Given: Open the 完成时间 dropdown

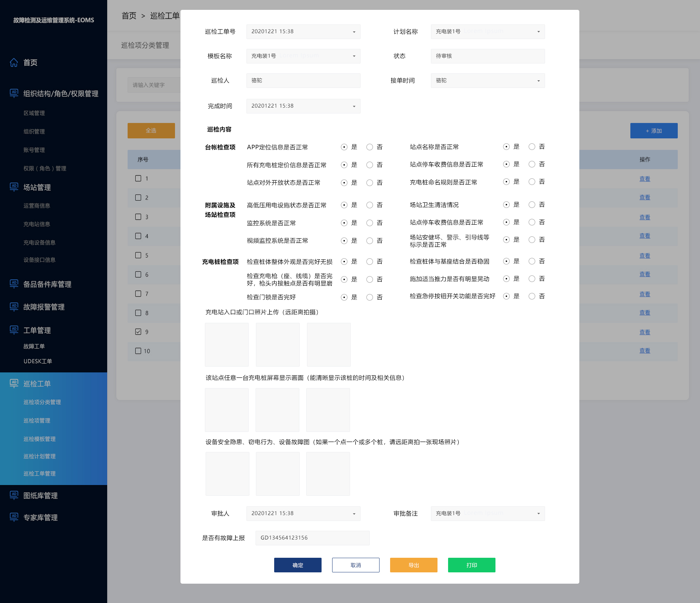Looking at the screenshot, I should coord(303,106).
